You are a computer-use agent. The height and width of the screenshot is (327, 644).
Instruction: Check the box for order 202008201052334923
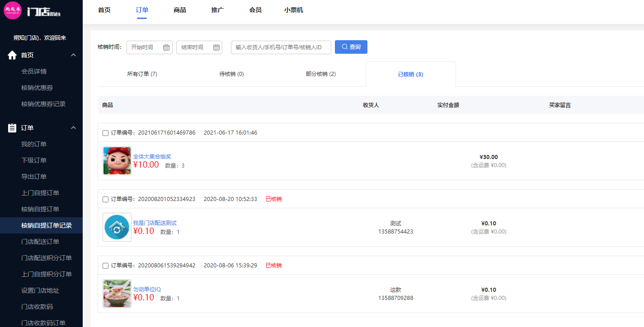point(105,199)
